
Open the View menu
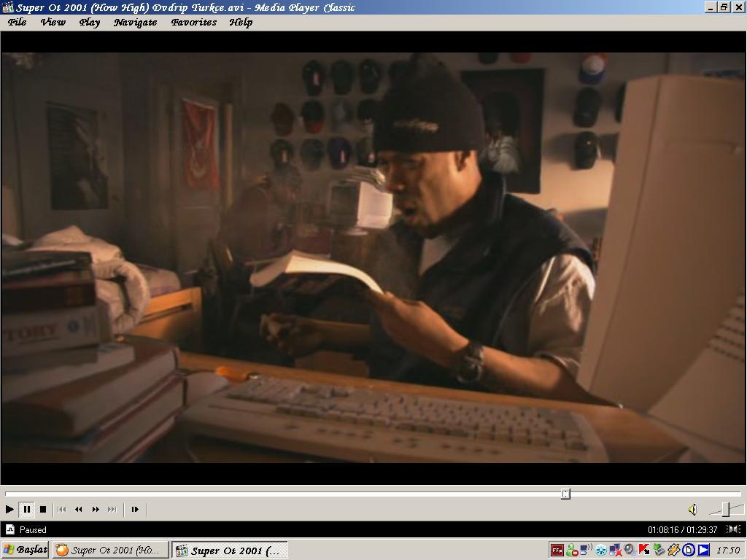tap(53, 22)
